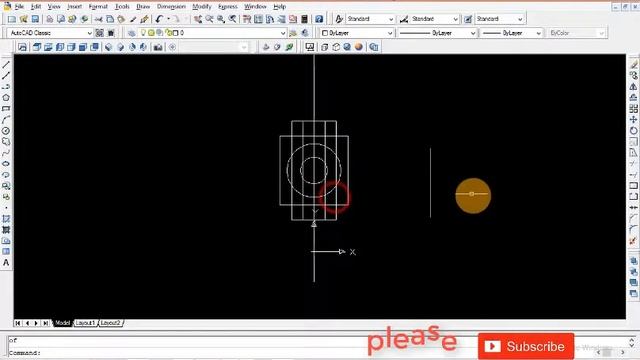Click the Cut scissors icon
Viewport: 640px width, 360px height.
(x=98, y=19)
